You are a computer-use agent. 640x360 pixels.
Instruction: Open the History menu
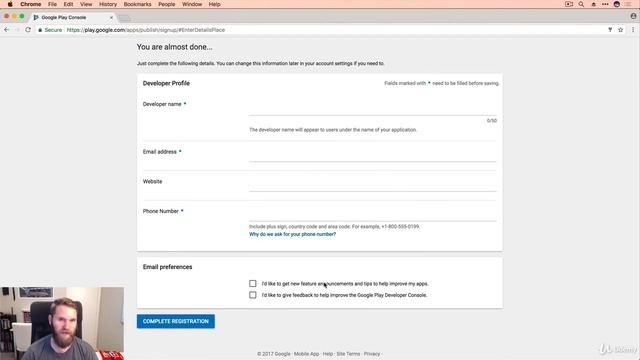pyautogui.click(x=108, y=4)
